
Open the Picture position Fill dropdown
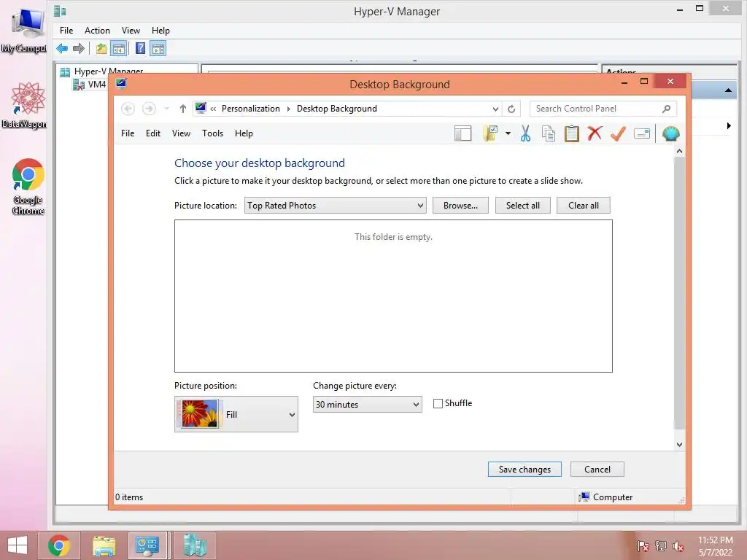point(236,414)
